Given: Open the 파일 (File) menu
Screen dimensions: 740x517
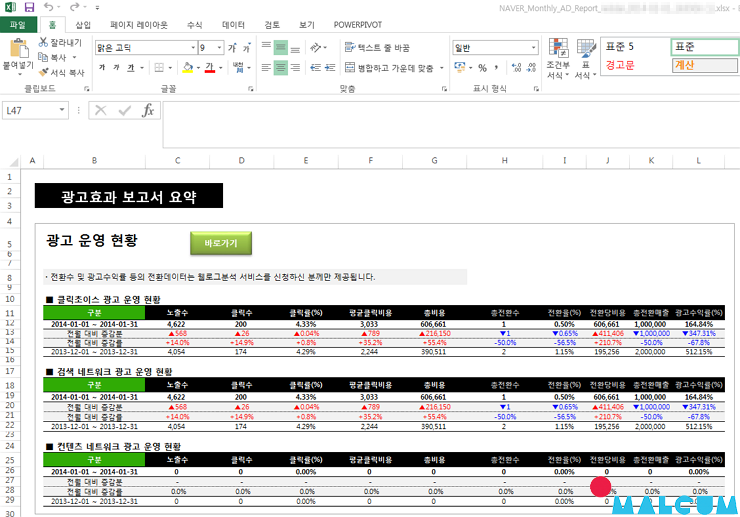Looking at the screenshot, I should point(18,24).
